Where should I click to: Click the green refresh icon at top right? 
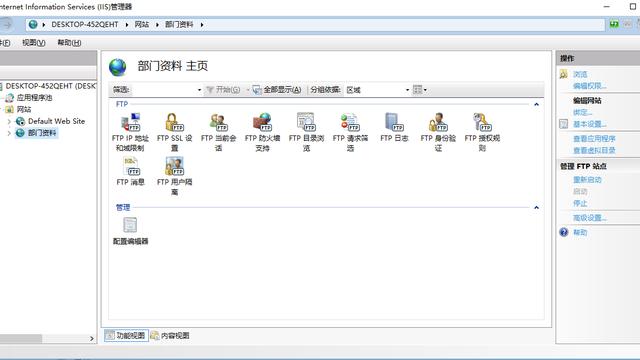click(x=614, y=24)
